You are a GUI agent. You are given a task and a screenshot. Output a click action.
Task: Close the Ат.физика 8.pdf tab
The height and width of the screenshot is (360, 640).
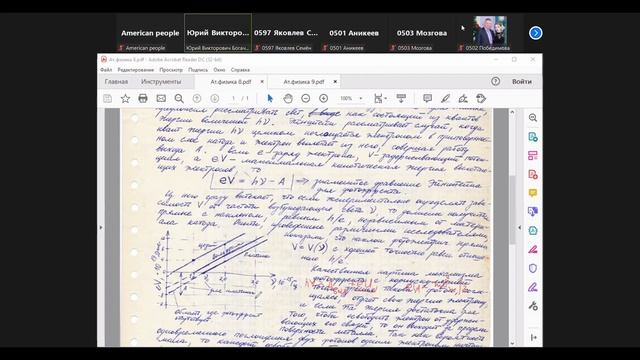click(x=262, y=82)
